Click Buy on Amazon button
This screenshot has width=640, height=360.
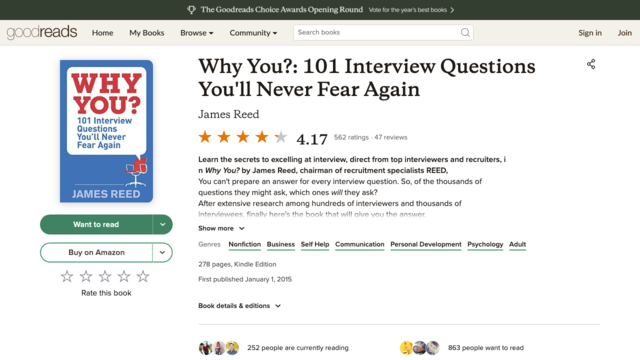pyautogui.click(x=96, y=252)
